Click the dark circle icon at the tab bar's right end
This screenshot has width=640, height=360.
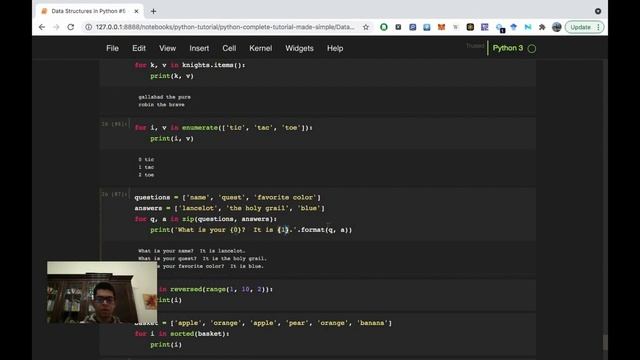(x=598, y=11)
